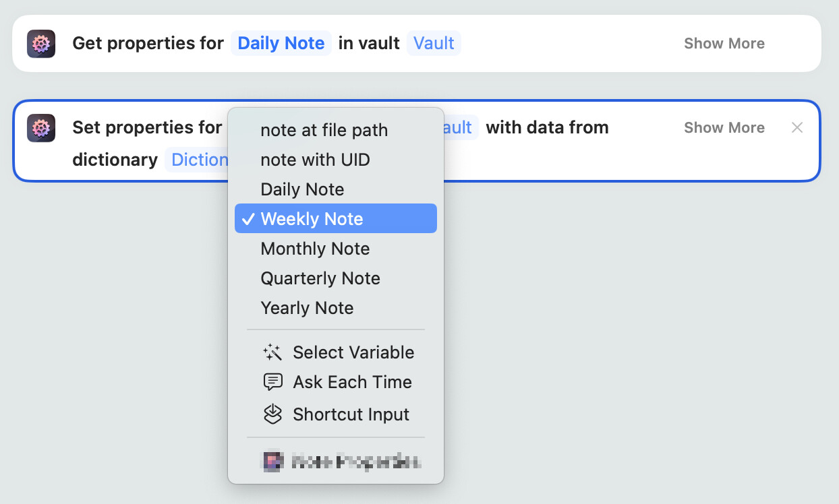839x504 pixels.
Task: Expand Show More on Get properties action
Action: (724, 44)
